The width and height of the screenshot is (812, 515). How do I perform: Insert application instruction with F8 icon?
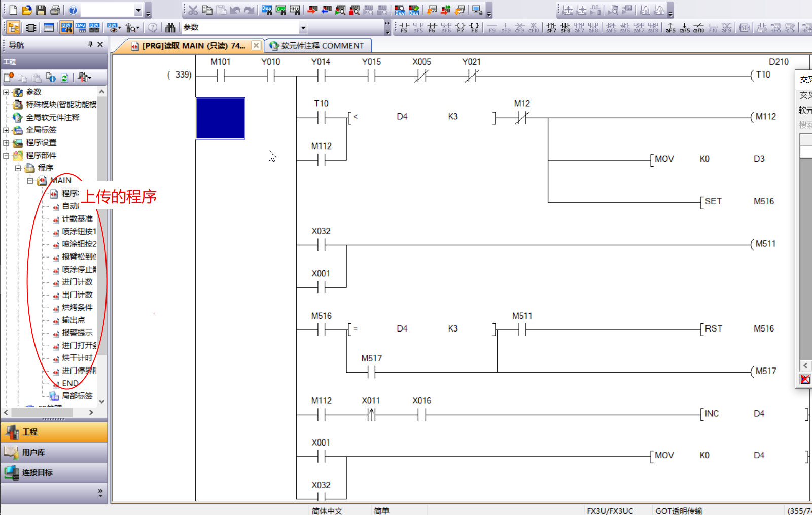coord(474,28)
